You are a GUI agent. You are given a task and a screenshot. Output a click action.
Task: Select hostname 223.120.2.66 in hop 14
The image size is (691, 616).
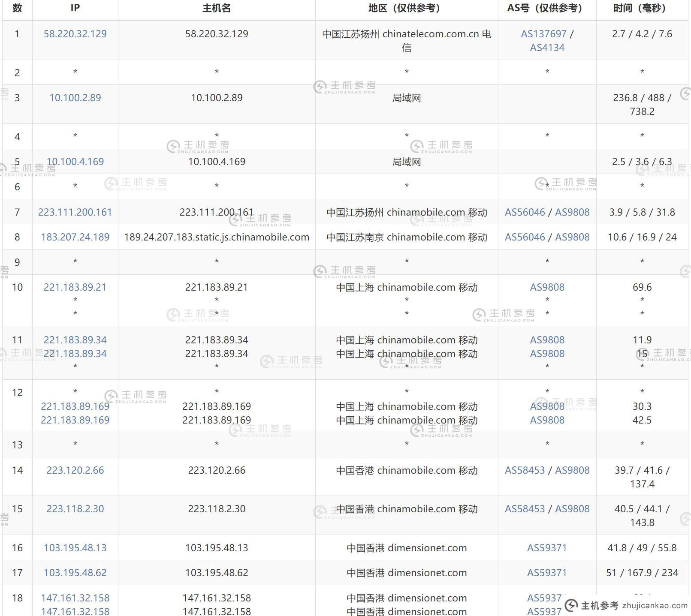coord(217,470)
